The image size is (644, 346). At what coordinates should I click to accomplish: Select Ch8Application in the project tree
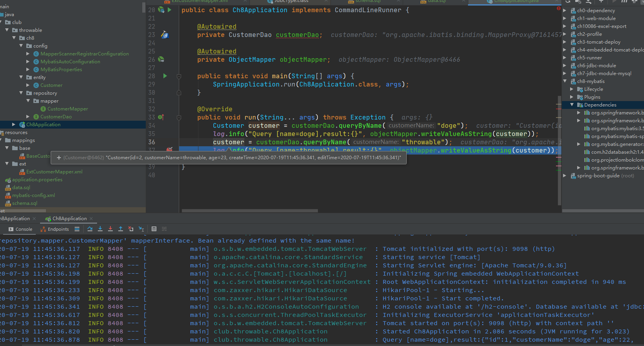tap(43, 125)
